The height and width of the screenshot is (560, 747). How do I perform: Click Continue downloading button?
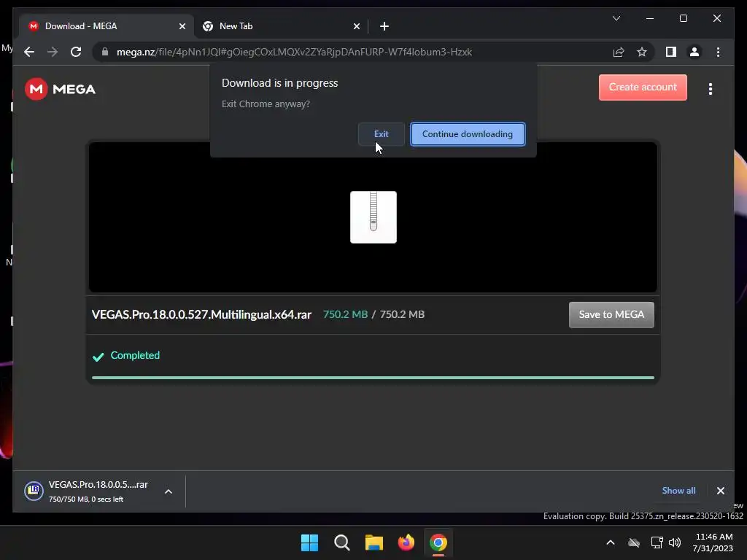pyautogui.click(x=468, y=134)
